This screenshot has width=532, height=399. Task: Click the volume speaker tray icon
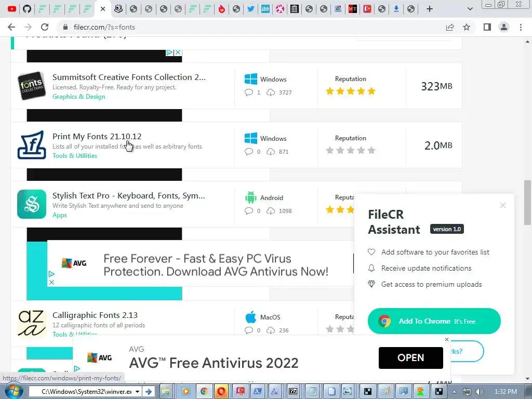click(x=480, y=392)
